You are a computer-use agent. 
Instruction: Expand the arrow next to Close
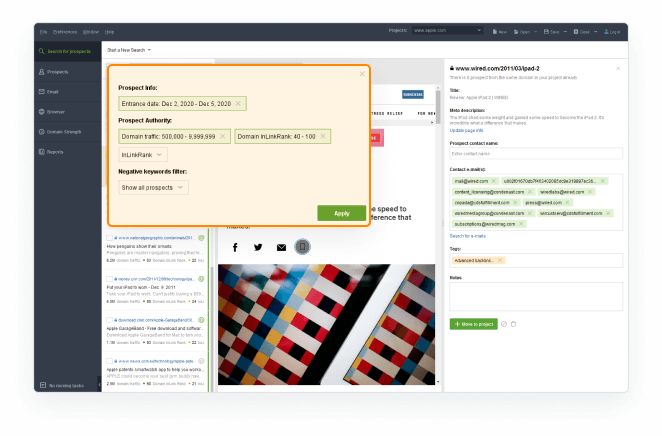tap(595, 32)
